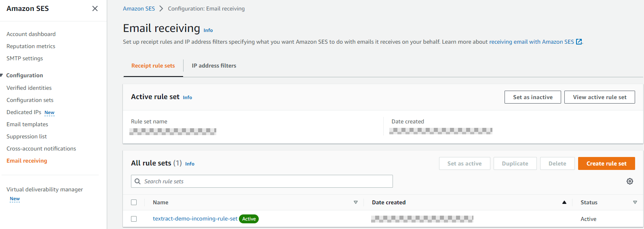Go to SMTP settings

[x=25, y=58]
